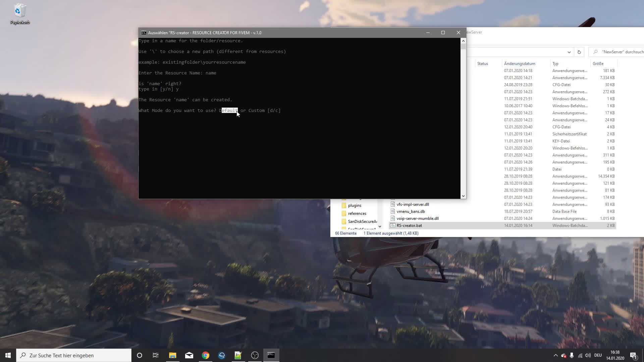Select the RS-creator.bat file
Screen dimensions: 644x362
click(x=409, y=226)
